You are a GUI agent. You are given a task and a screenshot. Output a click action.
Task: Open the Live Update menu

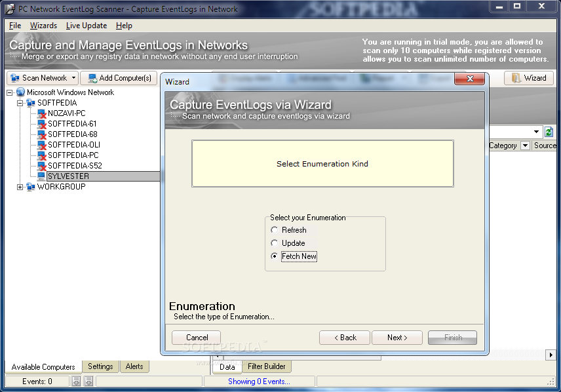[87, 26]
